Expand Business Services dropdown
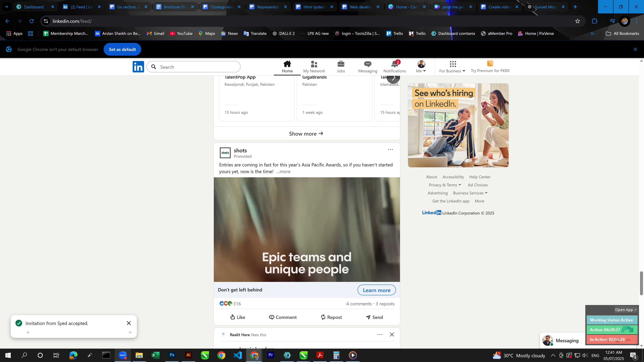The width and height of the screenshot is (644, 362). (x=470, y=193)
